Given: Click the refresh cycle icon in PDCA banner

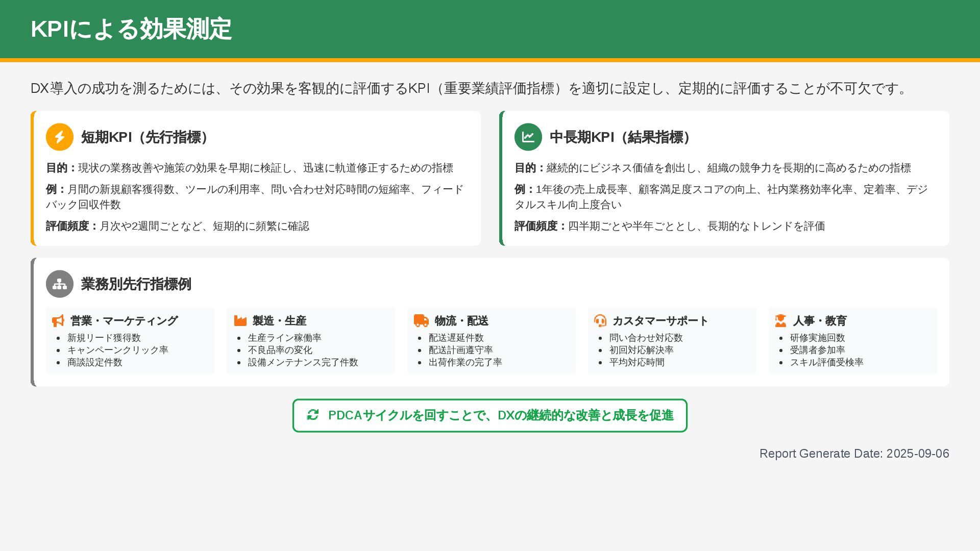Looking at the screenshot, I should click(x=313, y=415).
